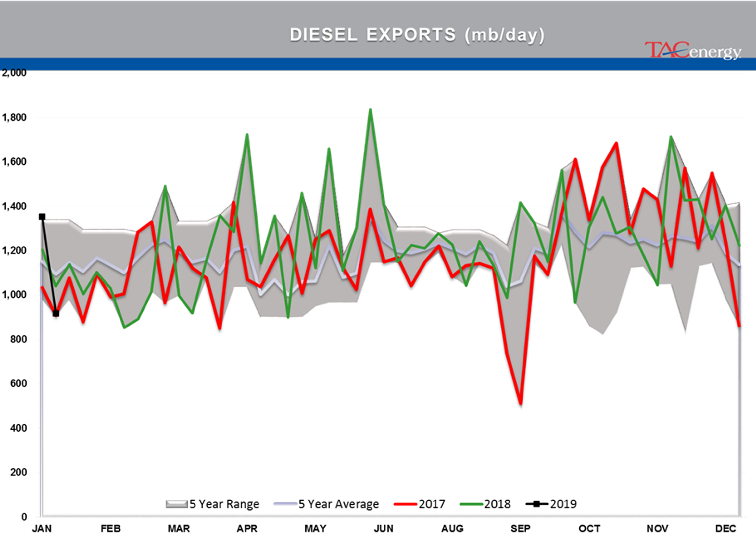The image size is (756, 548).
Task: Select the '5 Year Range' legend label
Action: pyautogui.click(x=224, y=504)
